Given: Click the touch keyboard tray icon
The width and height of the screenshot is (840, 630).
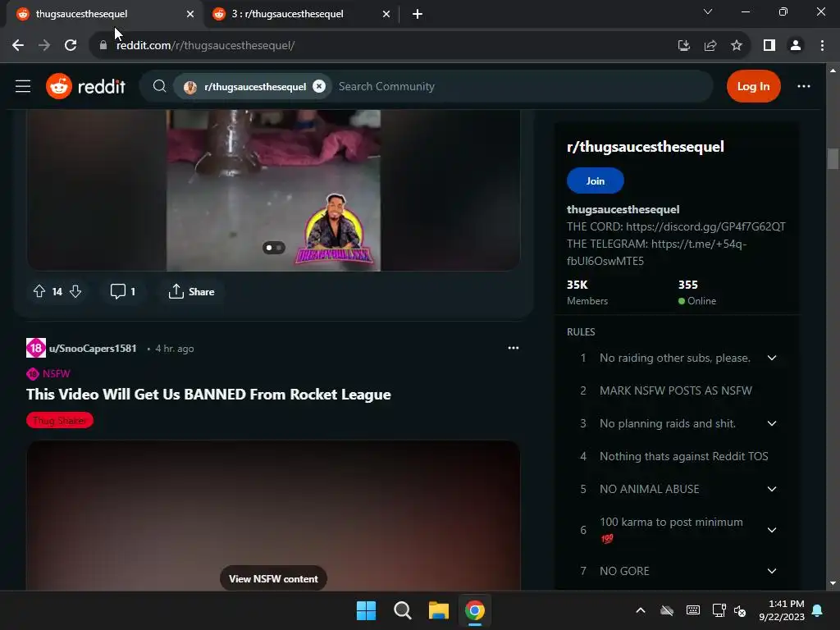Looking at the screenshot, I should tap(692, 610).
